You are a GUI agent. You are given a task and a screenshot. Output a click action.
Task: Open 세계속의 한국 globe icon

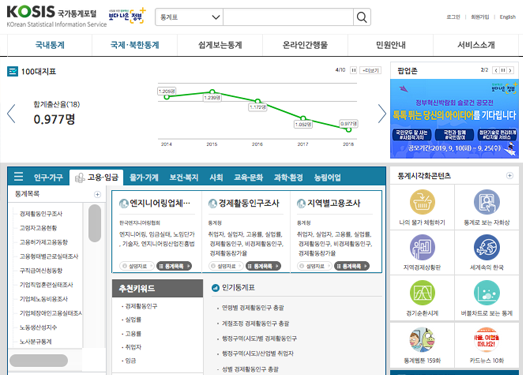[487, 247]
